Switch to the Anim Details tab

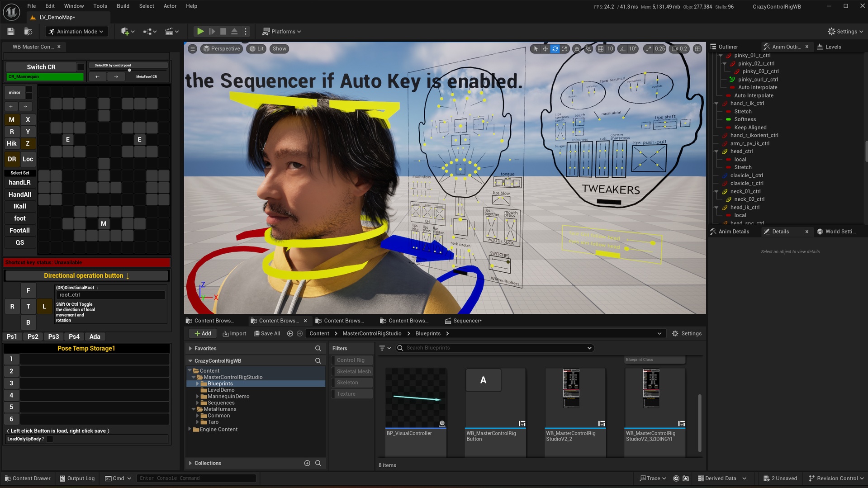pos(733,232)
